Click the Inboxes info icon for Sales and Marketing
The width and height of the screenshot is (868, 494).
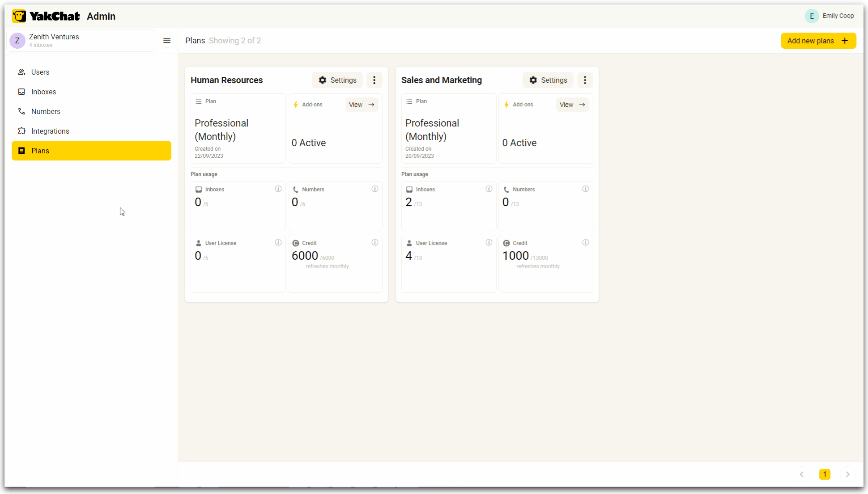click(489, 189)
